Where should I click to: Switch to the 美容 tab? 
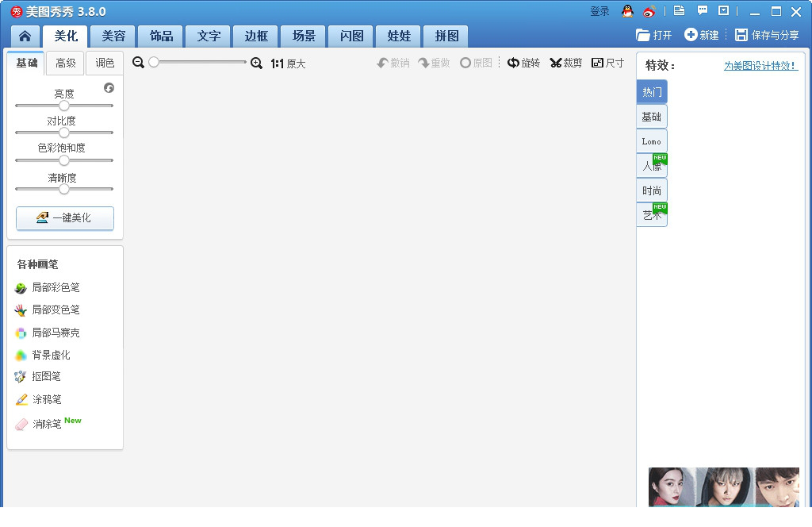(x=113, y=37)
